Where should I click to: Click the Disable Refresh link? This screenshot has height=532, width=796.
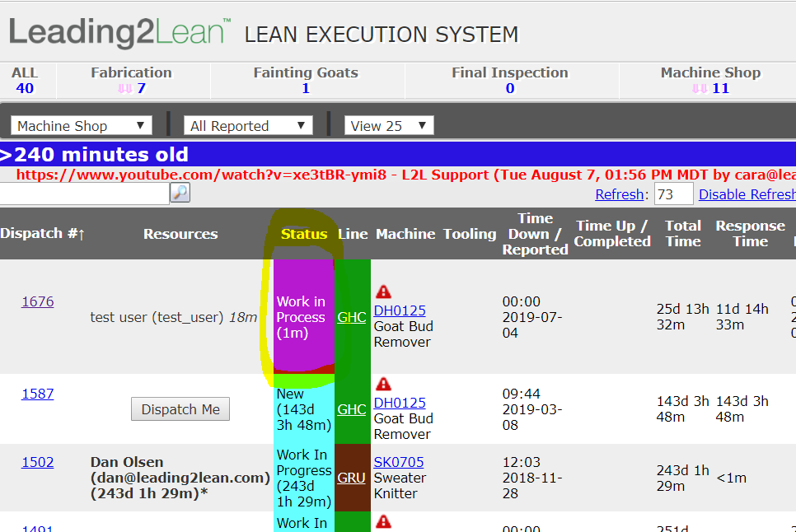click(x=747, y=194)
